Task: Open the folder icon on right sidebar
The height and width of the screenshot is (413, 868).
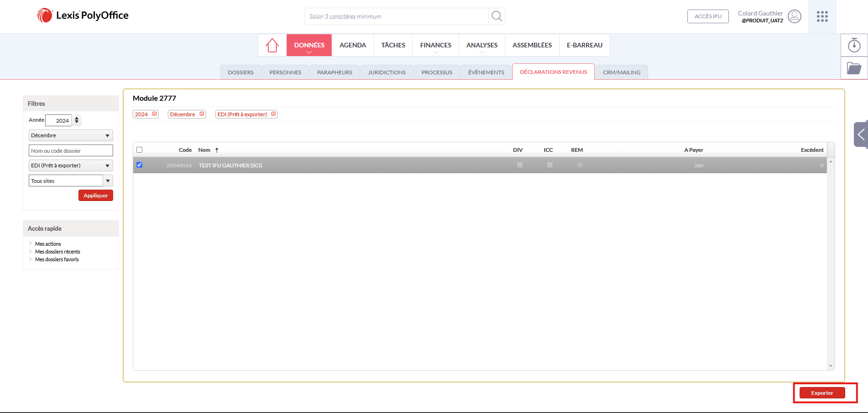Action: pos(854,68)
